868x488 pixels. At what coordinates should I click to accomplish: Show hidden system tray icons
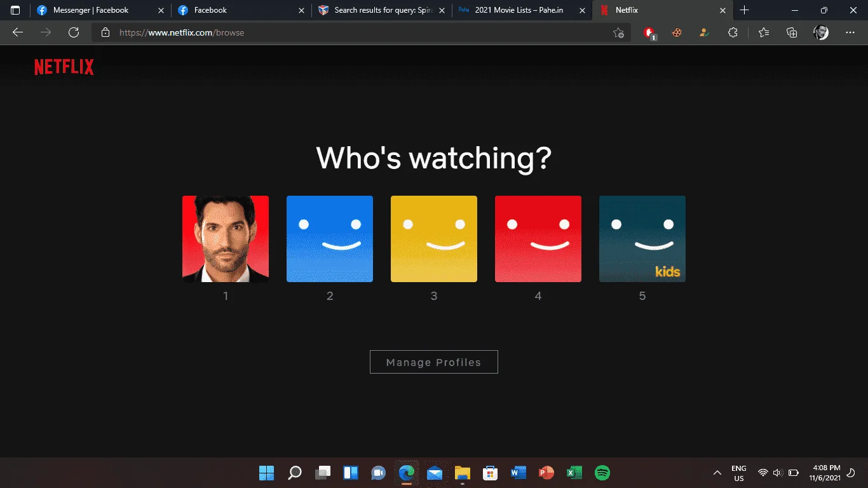[717, 473]
